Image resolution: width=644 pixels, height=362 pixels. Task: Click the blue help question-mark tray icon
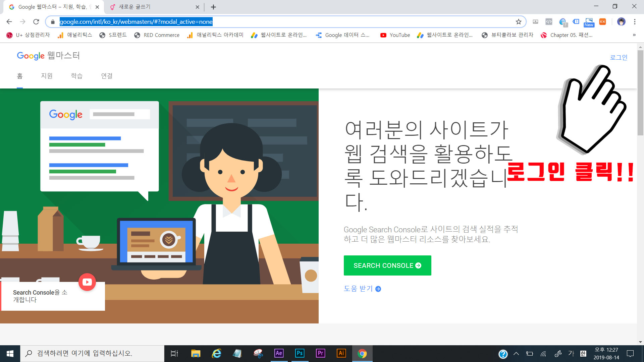click(x=503, y=354)
